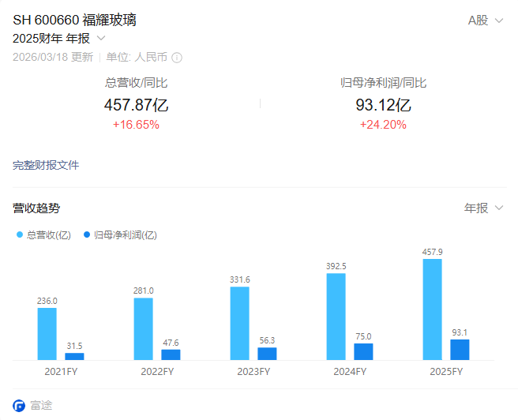Viewport: 518px width, 420px height.
Task: Click the 2025FY axis label
Action: pos(446,372)
